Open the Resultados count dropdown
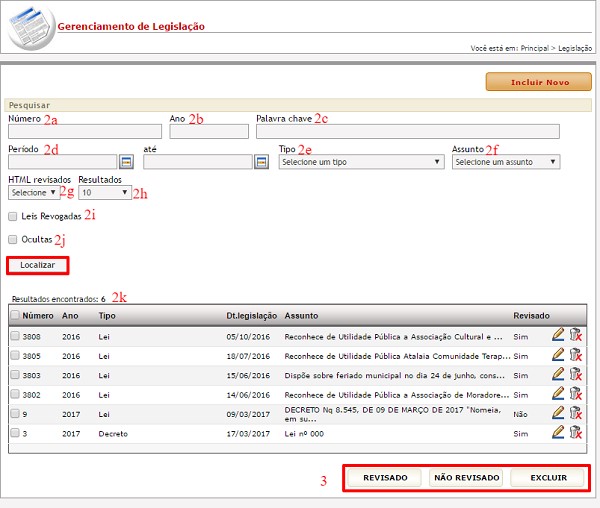This screenshot has height=508, width=600. point(105,192)
